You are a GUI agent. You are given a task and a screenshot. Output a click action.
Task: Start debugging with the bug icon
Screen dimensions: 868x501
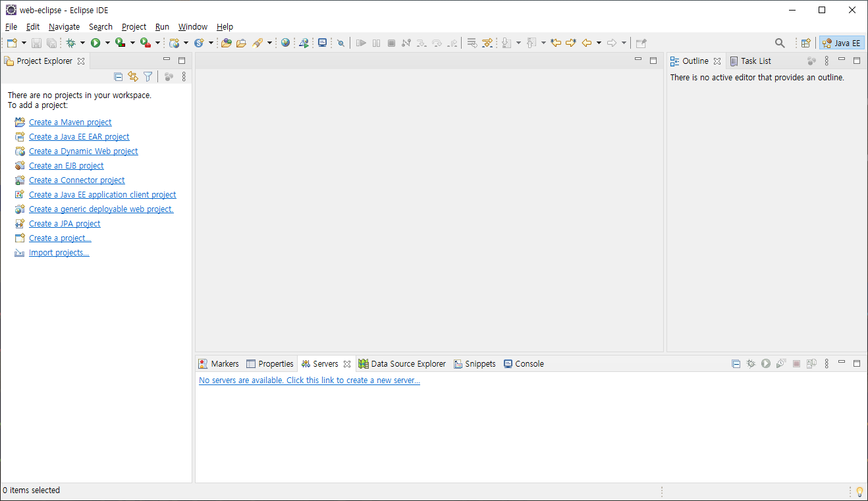70,43
